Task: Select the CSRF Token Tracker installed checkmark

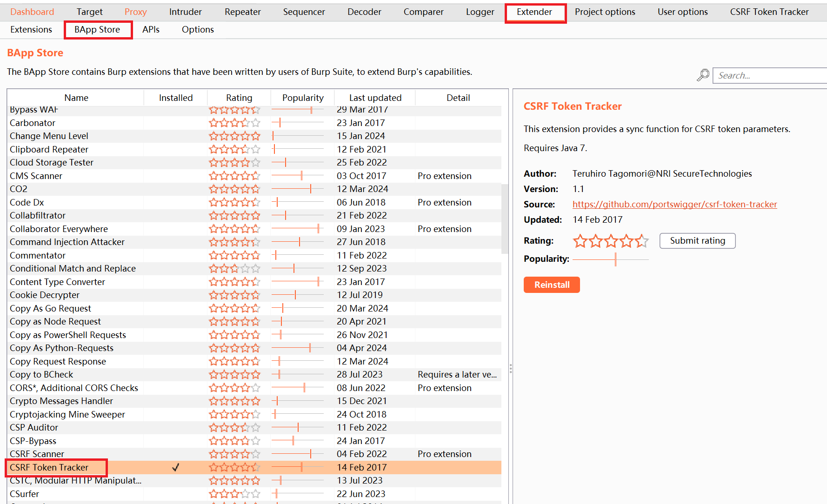Action: 175,467
